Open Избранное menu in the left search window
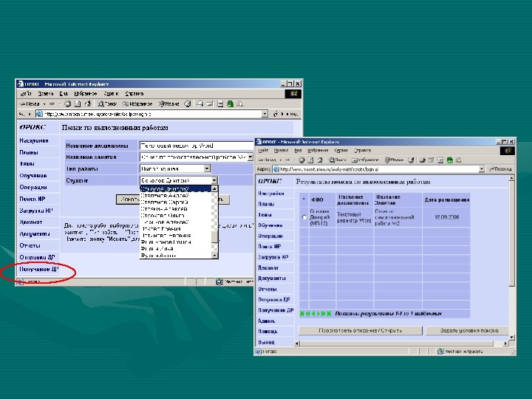The image size is (532, 399). pyautogui.click(x=86, y=93)
